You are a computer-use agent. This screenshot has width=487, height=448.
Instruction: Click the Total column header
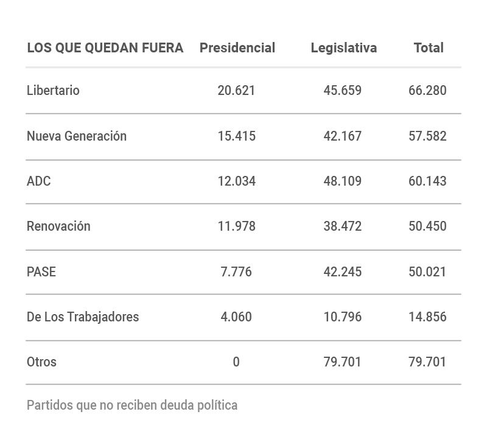(429, 48)
